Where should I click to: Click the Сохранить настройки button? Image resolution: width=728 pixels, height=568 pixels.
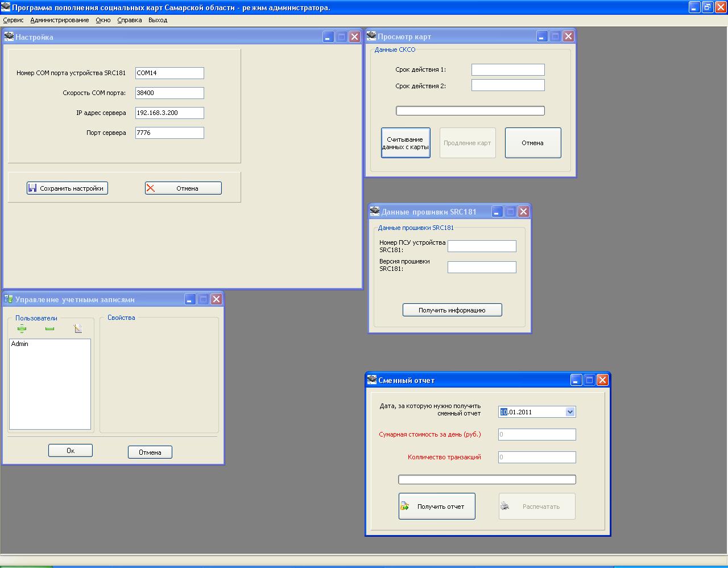pos(67,188)
